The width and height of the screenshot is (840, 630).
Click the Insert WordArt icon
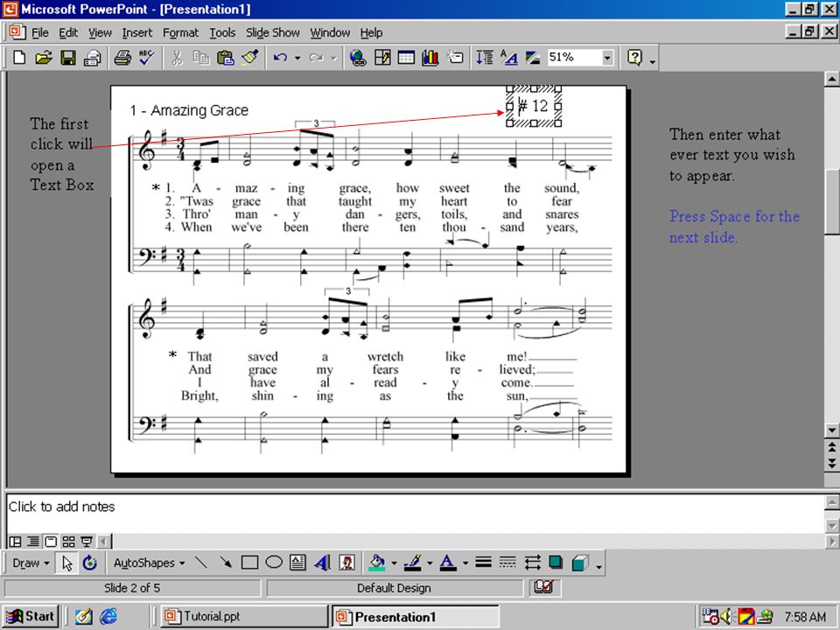[x=323, y=563]
